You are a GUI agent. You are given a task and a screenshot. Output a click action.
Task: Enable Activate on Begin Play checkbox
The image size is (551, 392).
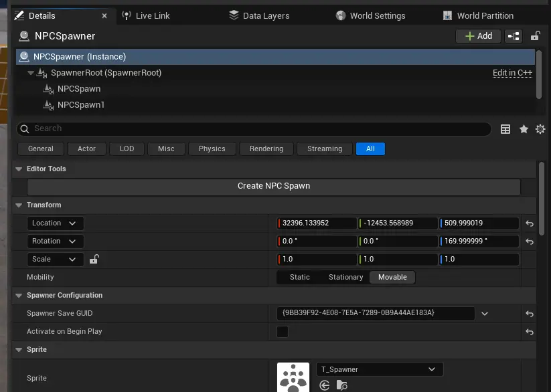283,332
